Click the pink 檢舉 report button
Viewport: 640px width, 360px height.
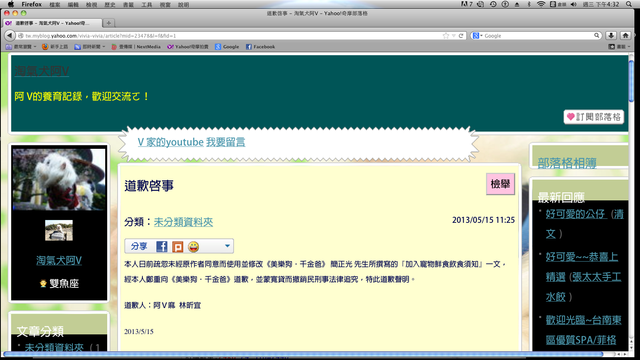[500, 184]
